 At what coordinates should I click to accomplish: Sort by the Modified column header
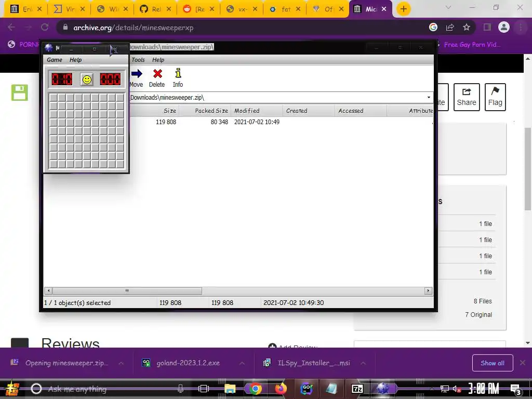pos(257,111)
